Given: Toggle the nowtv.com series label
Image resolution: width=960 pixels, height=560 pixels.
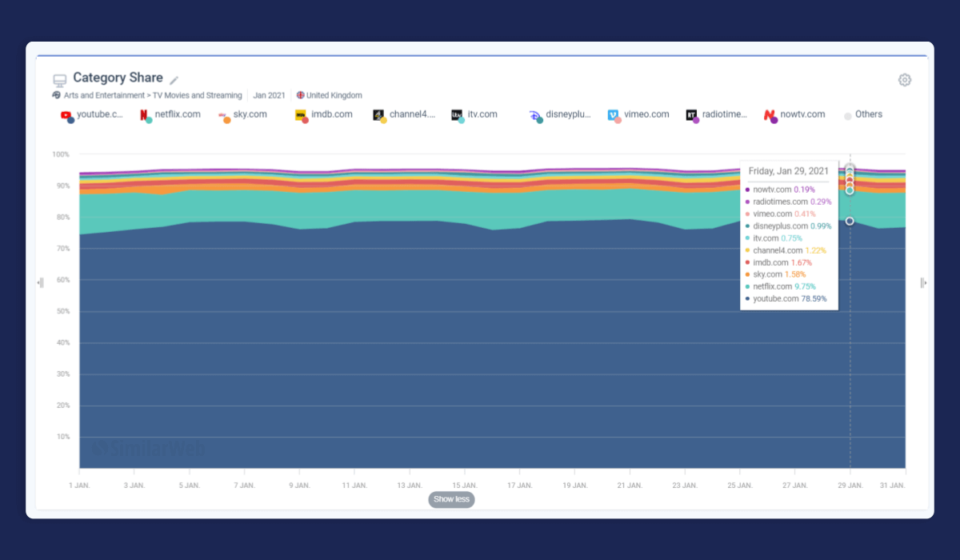Looking at the screenshot, I should (x=802, y=114).
